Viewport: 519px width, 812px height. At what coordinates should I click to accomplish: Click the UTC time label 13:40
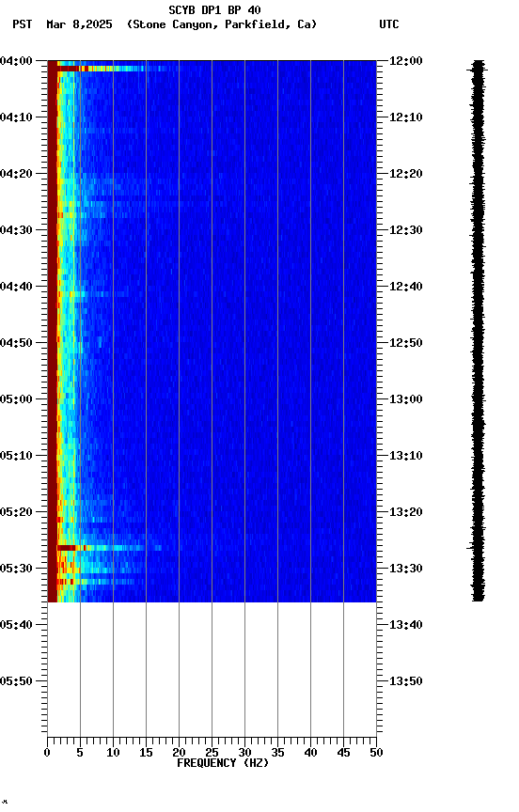coord(406,626)
